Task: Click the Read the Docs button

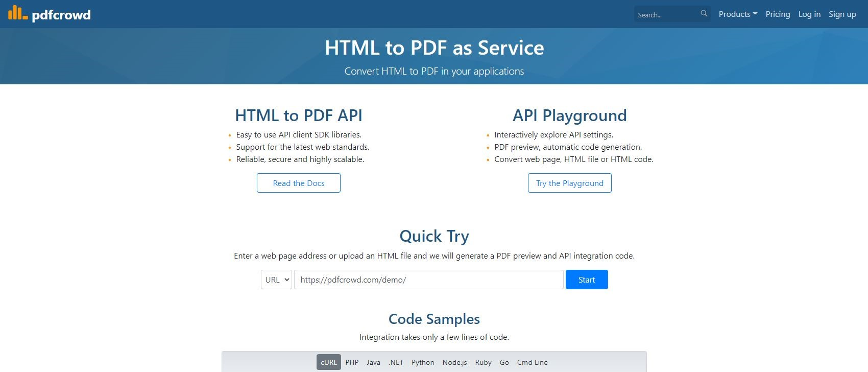Action: point(299,183)
